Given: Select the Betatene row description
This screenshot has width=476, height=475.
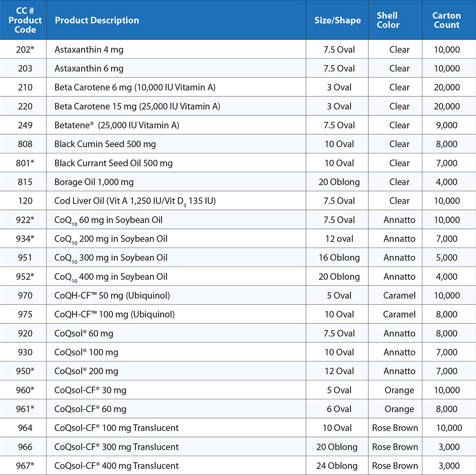Looking at the screenshot, I should point(117,125).
